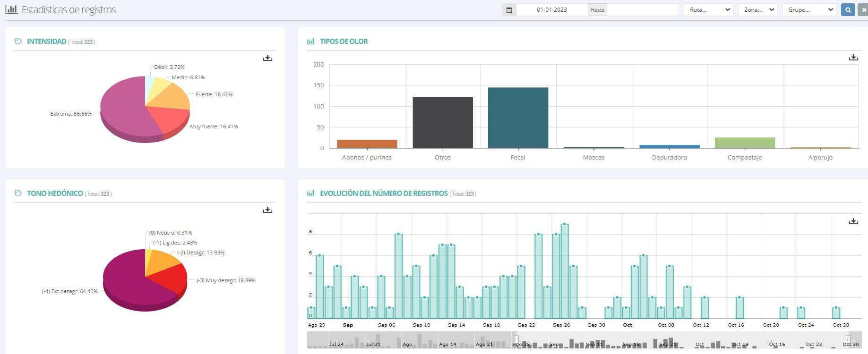Open the Zona dropdown

click(758, 9)
